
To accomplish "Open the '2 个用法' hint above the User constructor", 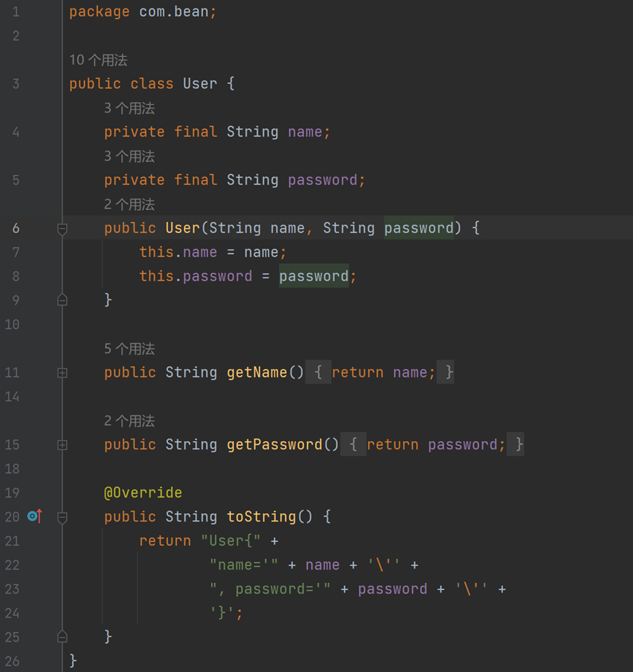I will tap(129, 204).
